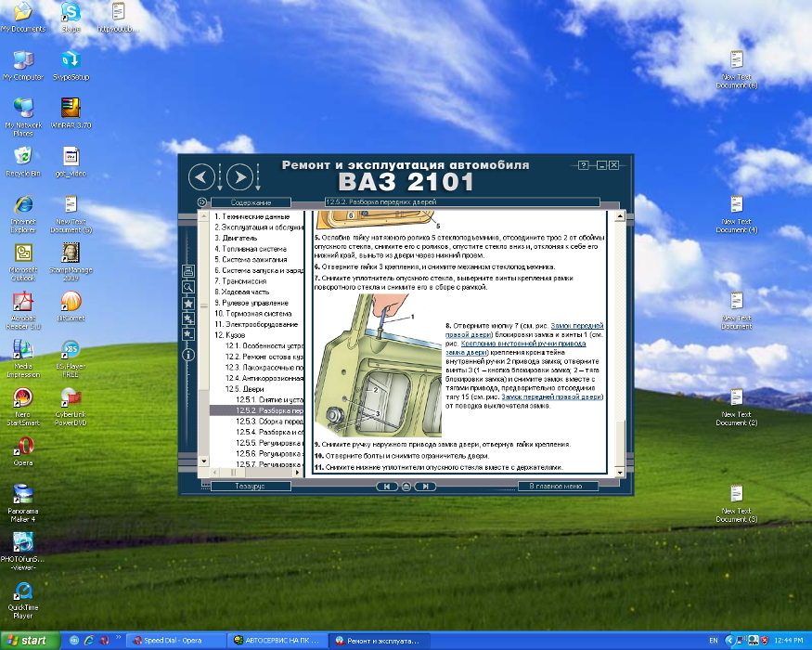Select the Skype desktop icon

click(71, 19)
